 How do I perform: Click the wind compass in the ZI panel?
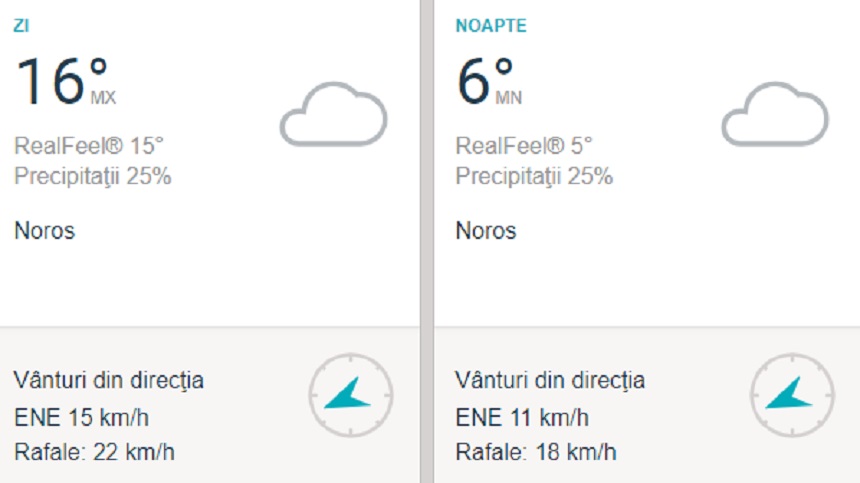pyautogui.click(x=350, y=395)
